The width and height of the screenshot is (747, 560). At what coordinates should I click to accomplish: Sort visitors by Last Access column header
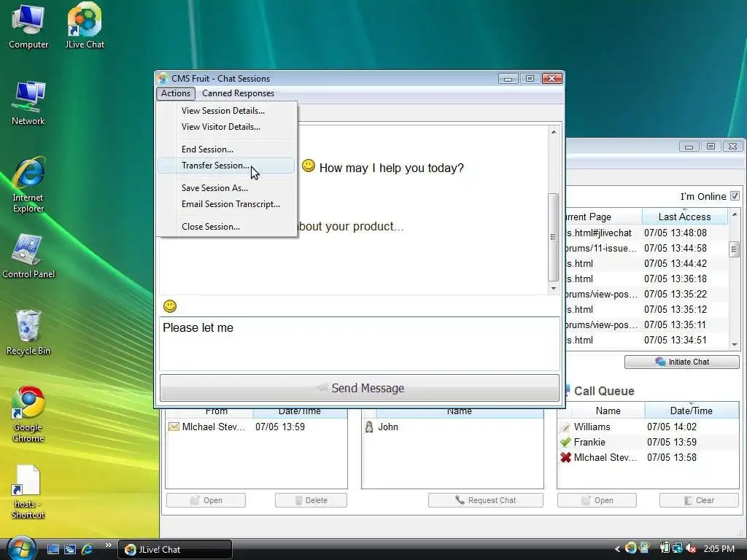click(x=684, y=217)
